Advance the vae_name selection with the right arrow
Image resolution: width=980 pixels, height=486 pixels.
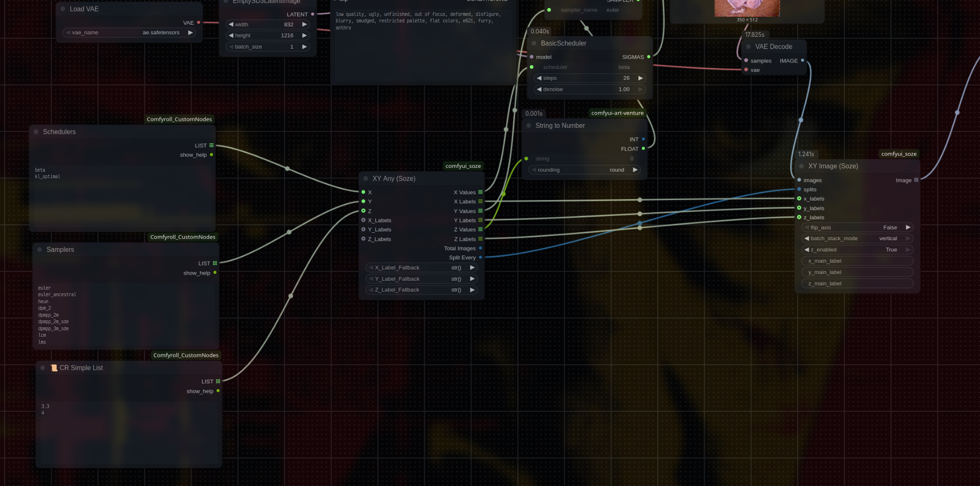(x=190, y=33)
